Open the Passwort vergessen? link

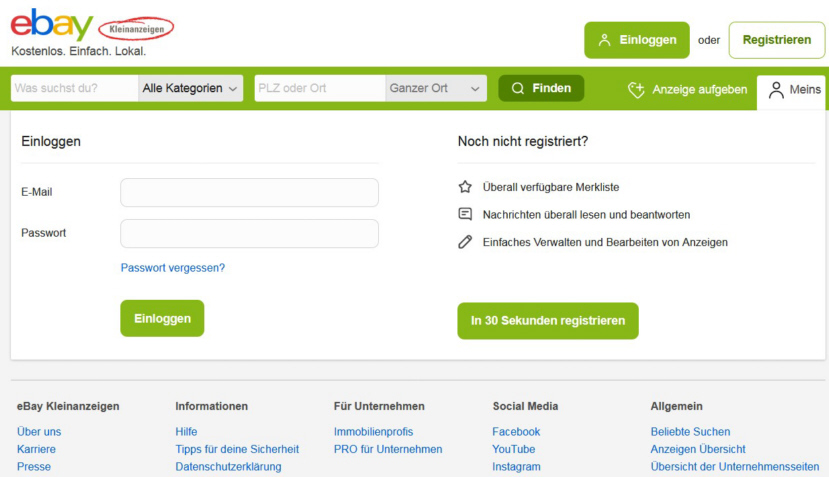click(x=173, y=268)
